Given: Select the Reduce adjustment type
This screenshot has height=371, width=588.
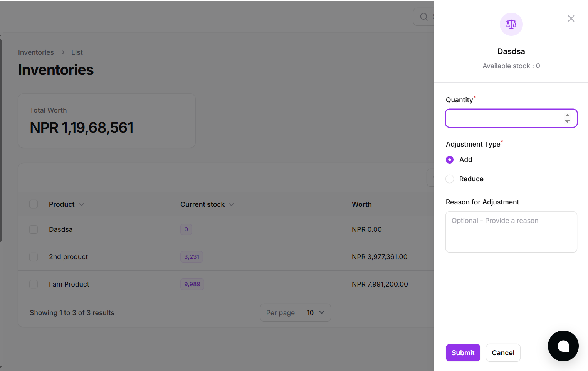Looking at the screenshot, I should [450, 179].
